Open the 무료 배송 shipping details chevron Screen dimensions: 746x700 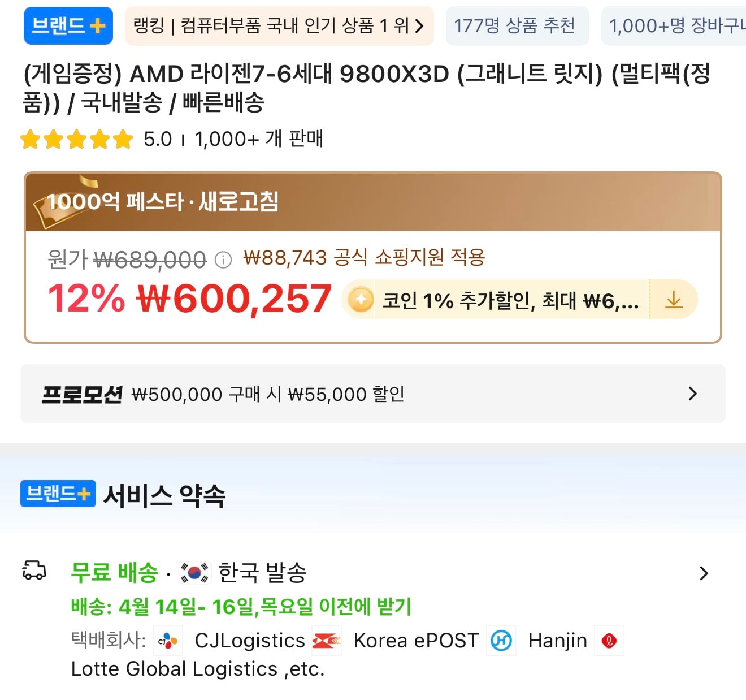(x=704, y=573)
